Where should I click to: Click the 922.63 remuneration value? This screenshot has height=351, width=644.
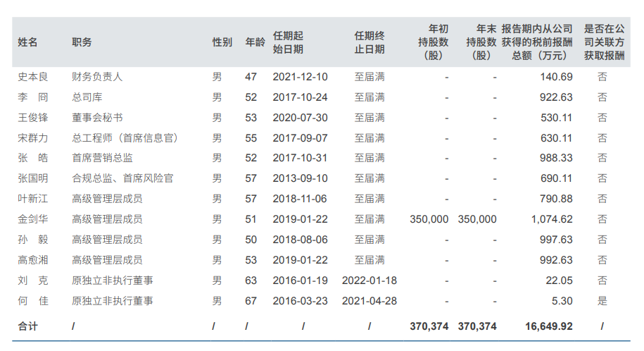(556, 97)
